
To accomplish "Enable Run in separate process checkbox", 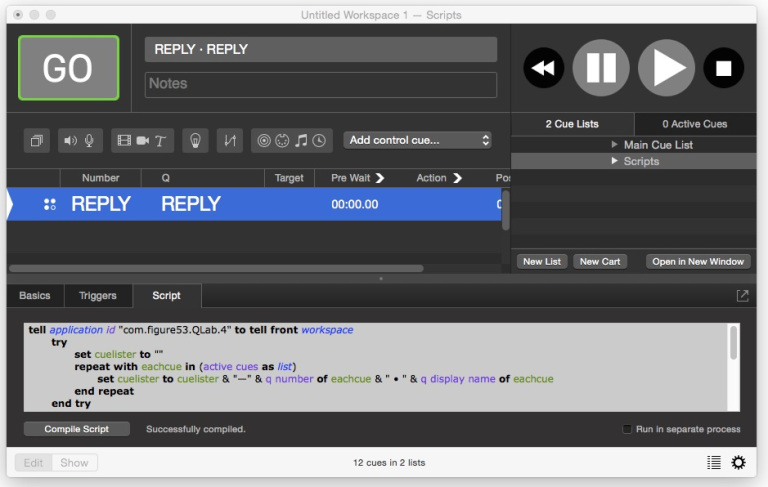I will [627, 429].
